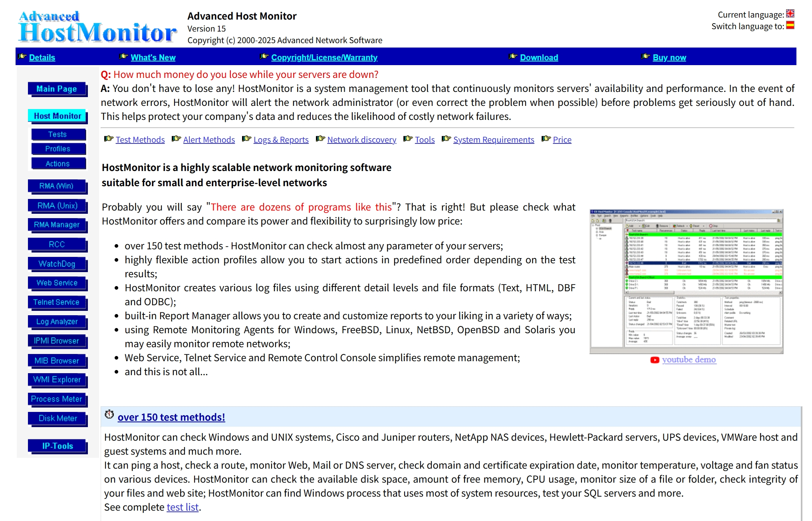This screenshot has width=812, height=521.
Task: Open IPMI Browser sidebar button
Action: pyautogui.click(x=58, y=341)
